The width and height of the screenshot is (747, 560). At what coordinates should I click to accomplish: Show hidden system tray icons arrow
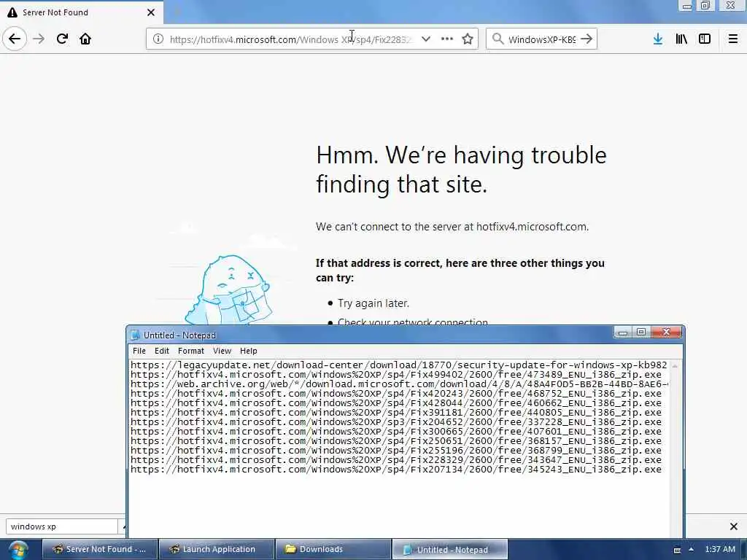click(691, 549)
